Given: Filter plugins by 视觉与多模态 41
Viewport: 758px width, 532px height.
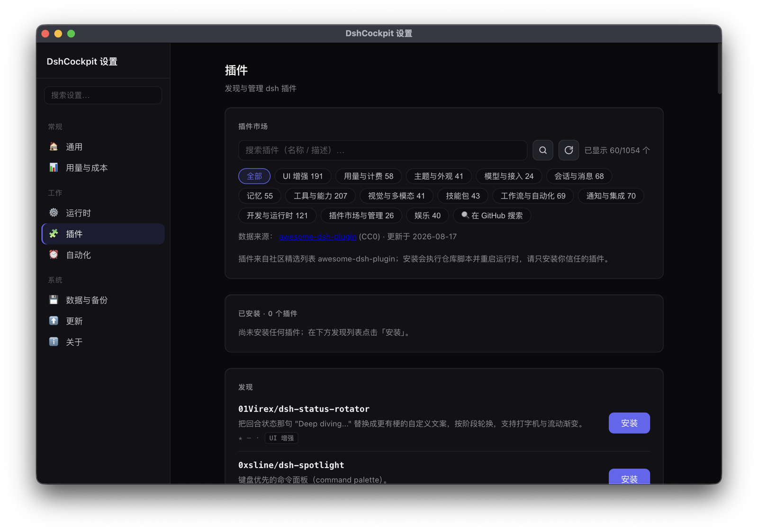Looking at the screenshot, I should pos(397,196).
